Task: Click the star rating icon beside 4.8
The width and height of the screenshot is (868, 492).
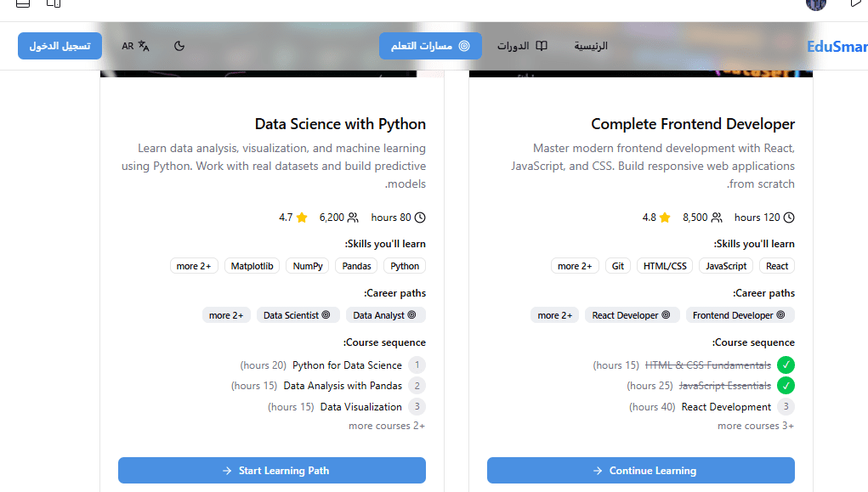Action: [665, 218]
